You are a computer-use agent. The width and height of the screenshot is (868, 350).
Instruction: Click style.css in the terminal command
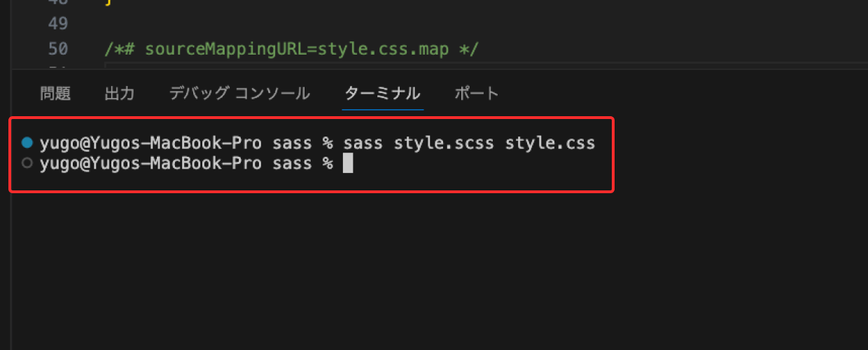[550, 143]
